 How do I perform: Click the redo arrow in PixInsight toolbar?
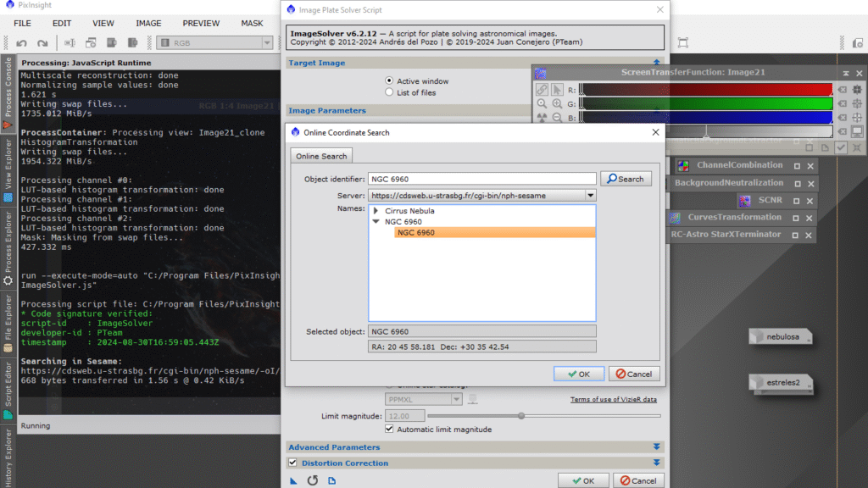coord(42,42)
